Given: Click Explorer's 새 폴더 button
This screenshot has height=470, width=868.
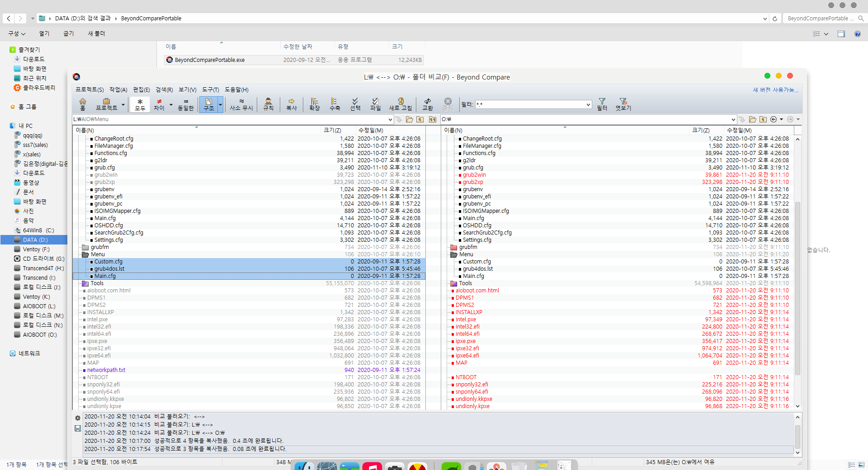Looking at the screenshot, I should point(96,34).
